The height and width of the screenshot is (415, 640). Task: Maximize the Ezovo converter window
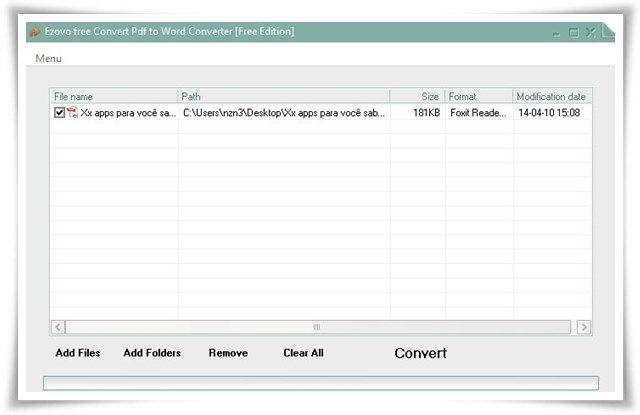pyautogui.click(x=573, y=33)
